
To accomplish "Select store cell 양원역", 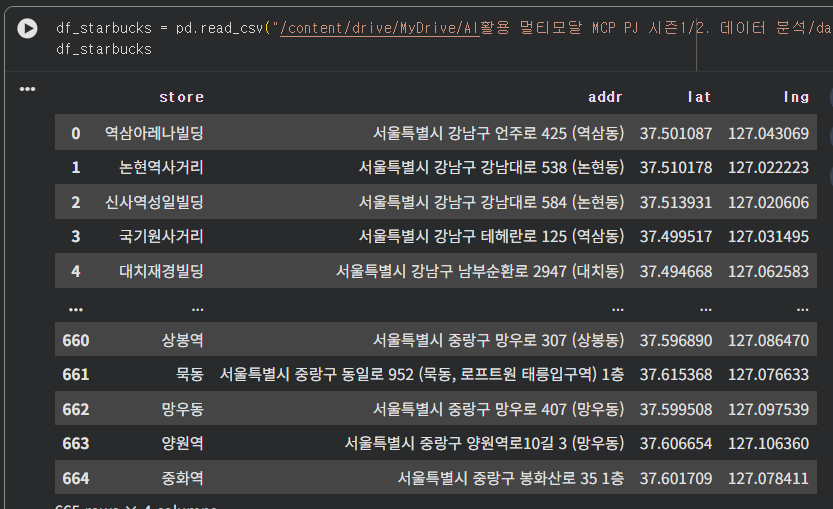I will point(182,444).
